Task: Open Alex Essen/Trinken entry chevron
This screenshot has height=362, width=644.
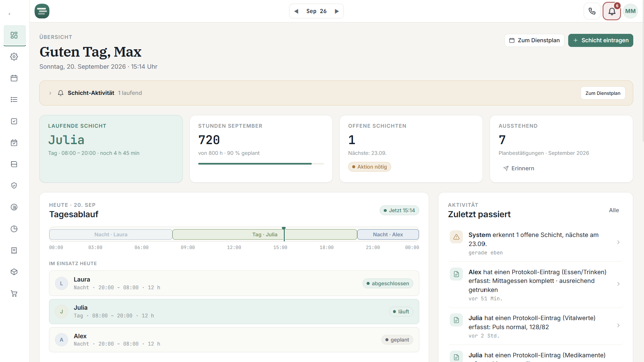Action: pyautogui.click(x=619, y=284)
